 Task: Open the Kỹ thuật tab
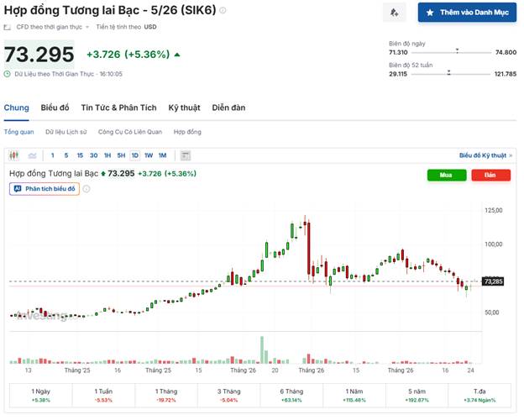[x=184, y=108]
